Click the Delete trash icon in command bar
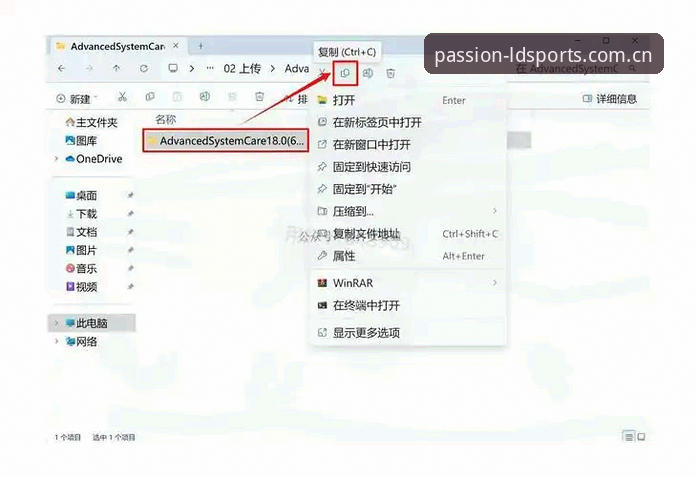 tap(259, 97)
